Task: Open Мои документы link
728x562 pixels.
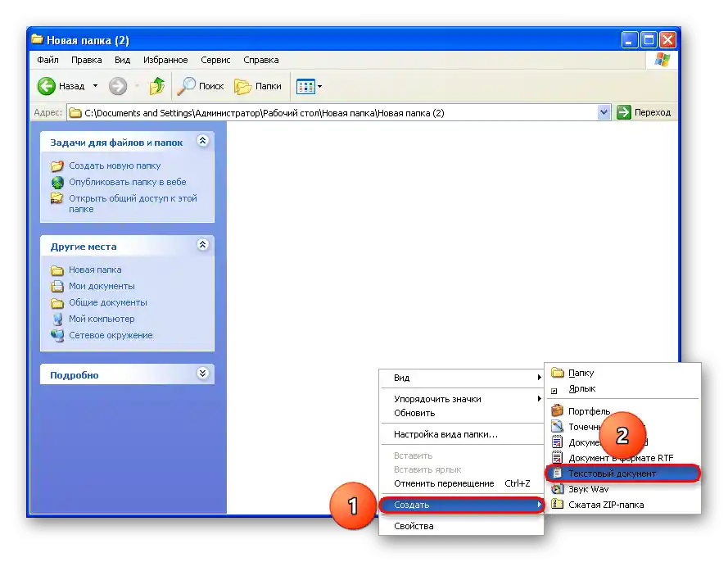Action: coord(102,286)
